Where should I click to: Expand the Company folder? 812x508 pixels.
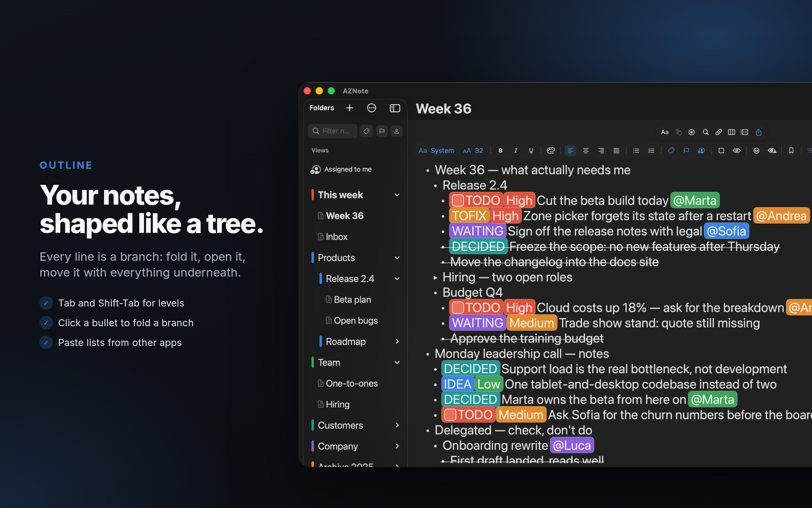click(x=397, y=446)
